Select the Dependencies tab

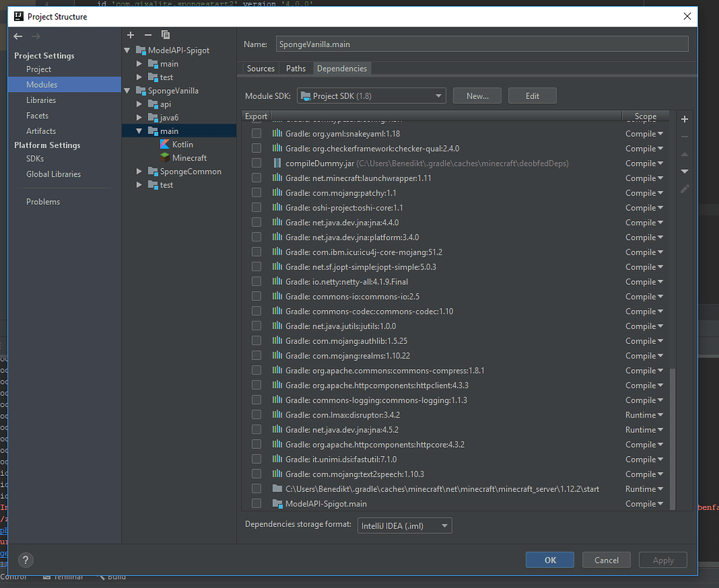pyautogui.click(x=342, y=69)
